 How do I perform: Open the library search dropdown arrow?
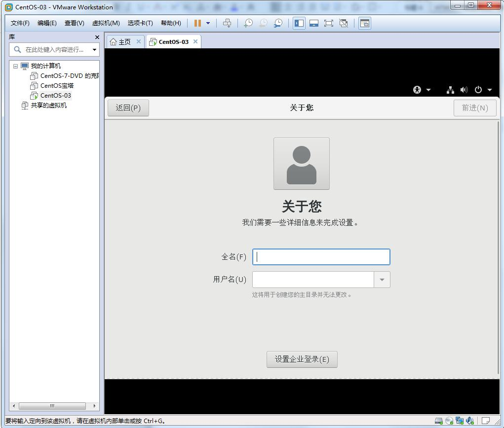94,50
